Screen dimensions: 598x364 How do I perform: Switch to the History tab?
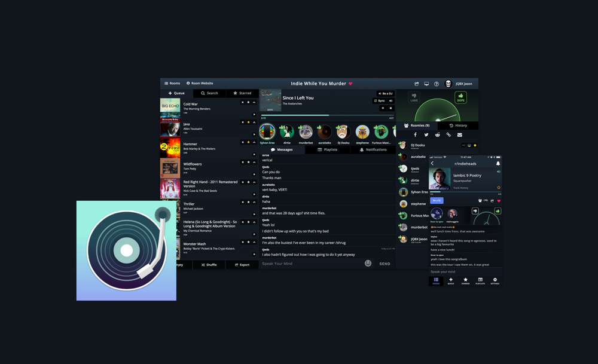pyautogui.click(x=458, y=126)
